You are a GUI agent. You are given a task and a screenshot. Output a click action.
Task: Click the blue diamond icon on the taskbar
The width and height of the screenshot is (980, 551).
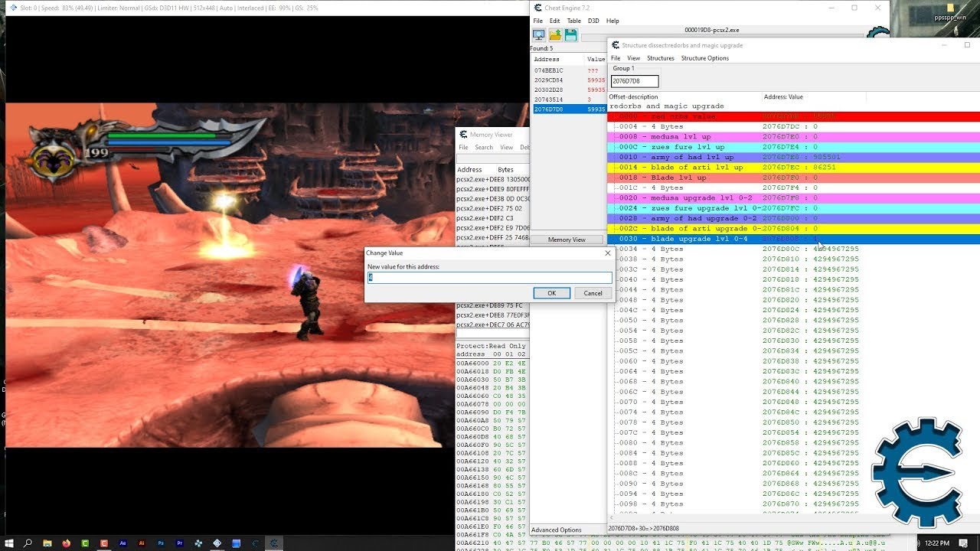click(x=217, y=543)
